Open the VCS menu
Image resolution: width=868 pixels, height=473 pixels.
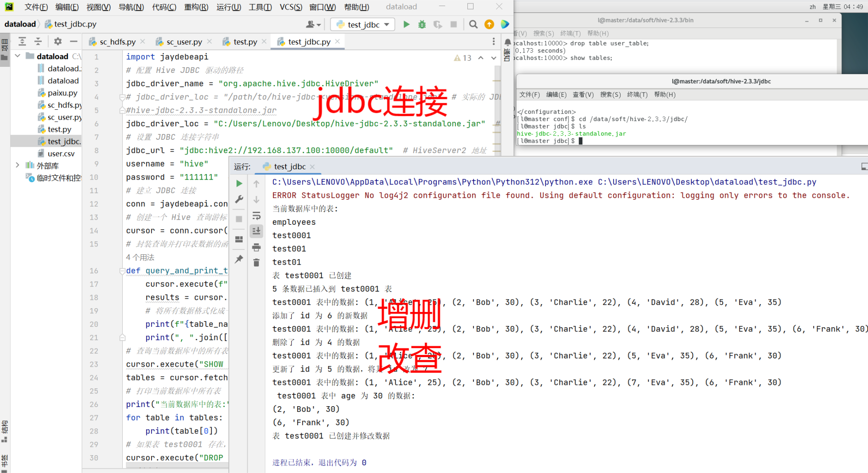pyautogui.click(x=290, y=7)
